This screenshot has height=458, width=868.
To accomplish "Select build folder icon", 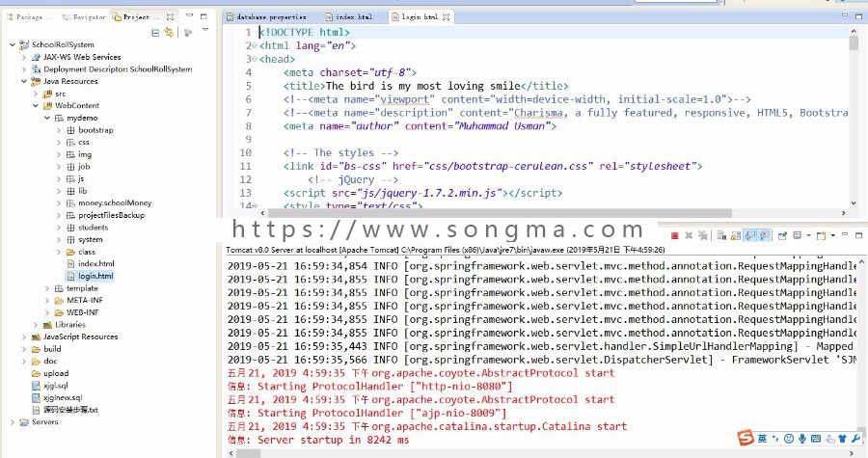I will pyautogui.click(x=36, y=349).
